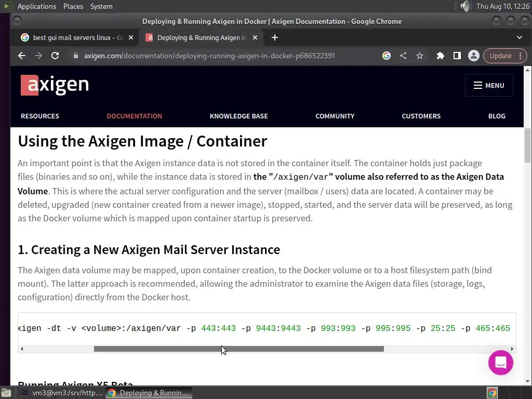Open the DOCUMENTATION nav item
Image resolution: width=532 pixels, height=399 pixels.
(x=135, y=116)
